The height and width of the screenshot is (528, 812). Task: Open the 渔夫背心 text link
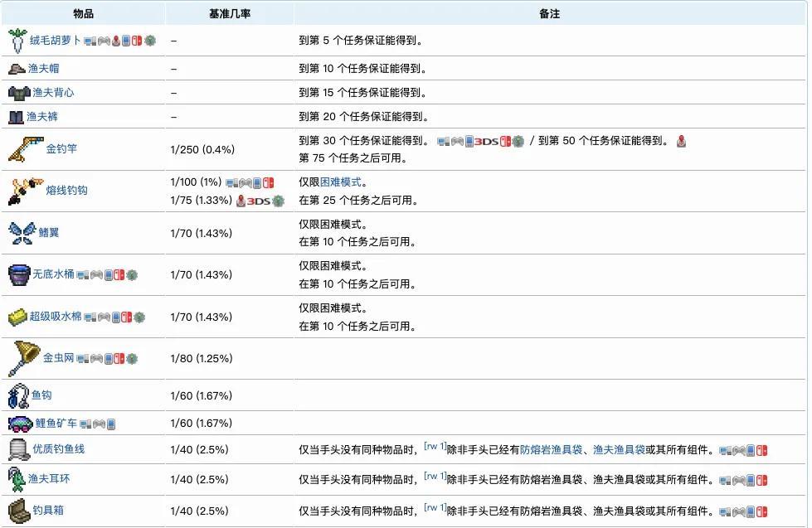pyautogui.click(x=53, y=92)
